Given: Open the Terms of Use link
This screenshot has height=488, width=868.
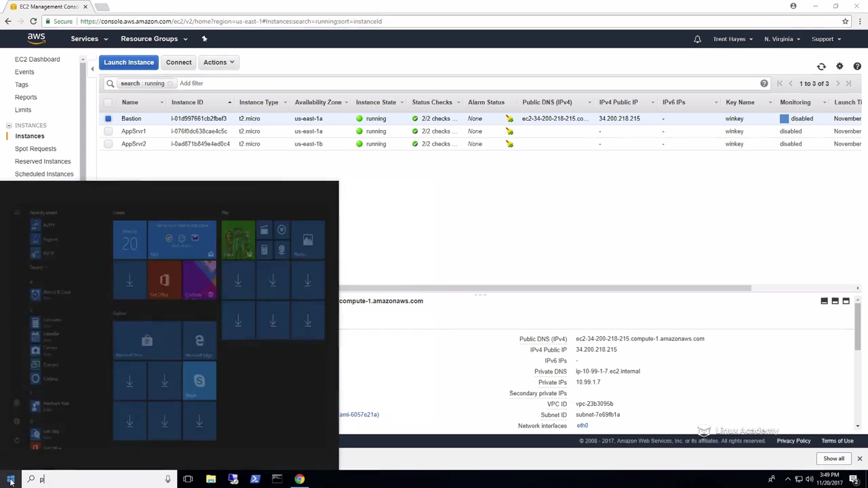Looking at the screenshot, I should tap(837, 441).
